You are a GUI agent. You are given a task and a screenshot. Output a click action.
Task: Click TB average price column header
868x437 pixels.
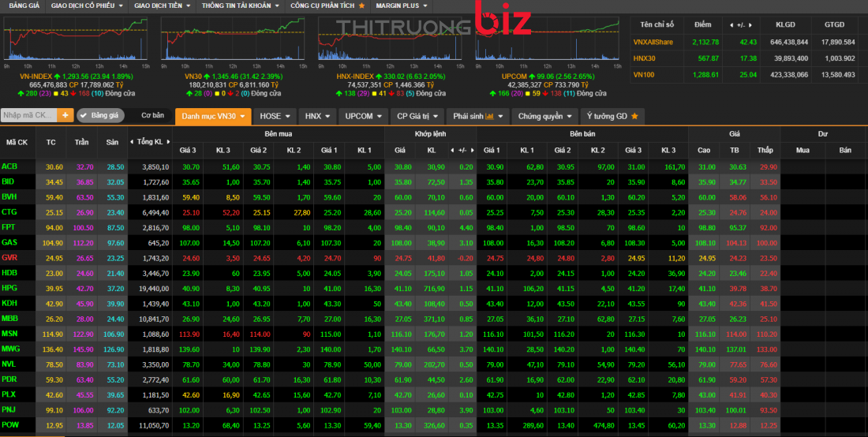pos(734,150)
